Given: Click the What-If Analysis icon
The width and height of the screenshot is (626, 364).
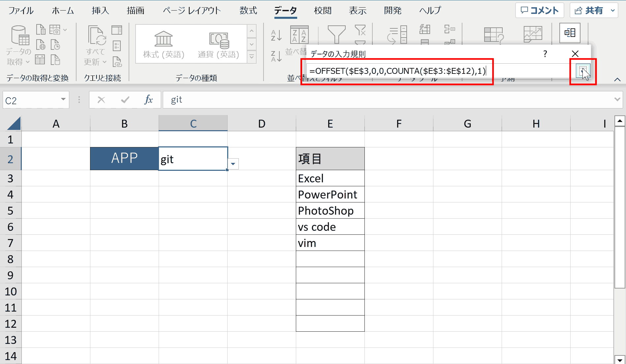Looking at the screenshot, I should coord(494,35).
